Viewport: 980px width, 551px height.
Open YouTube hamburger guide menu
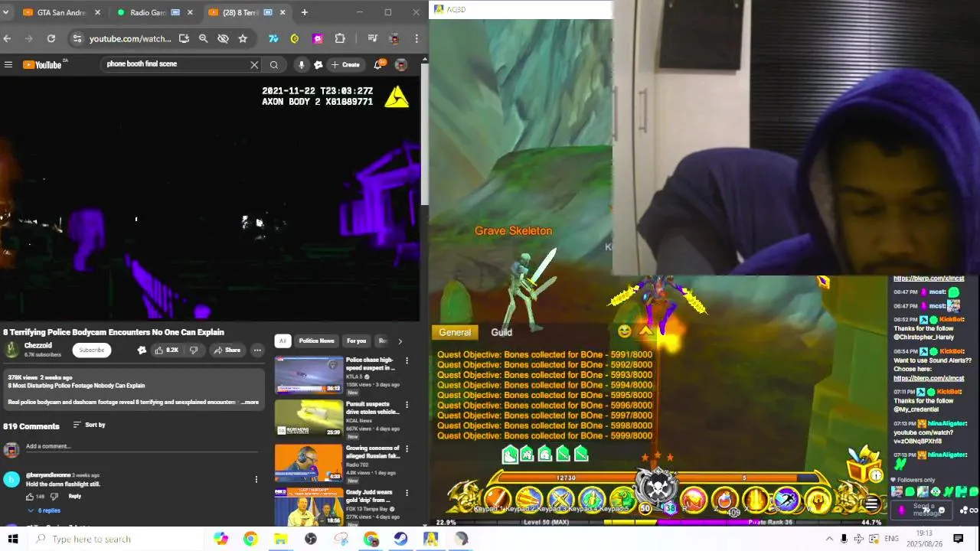point(8,65)
